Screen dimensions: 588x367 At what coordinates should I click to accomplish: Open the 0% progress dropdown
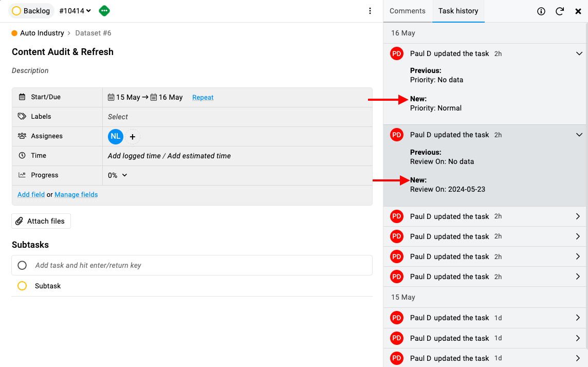tap(117, 175)
